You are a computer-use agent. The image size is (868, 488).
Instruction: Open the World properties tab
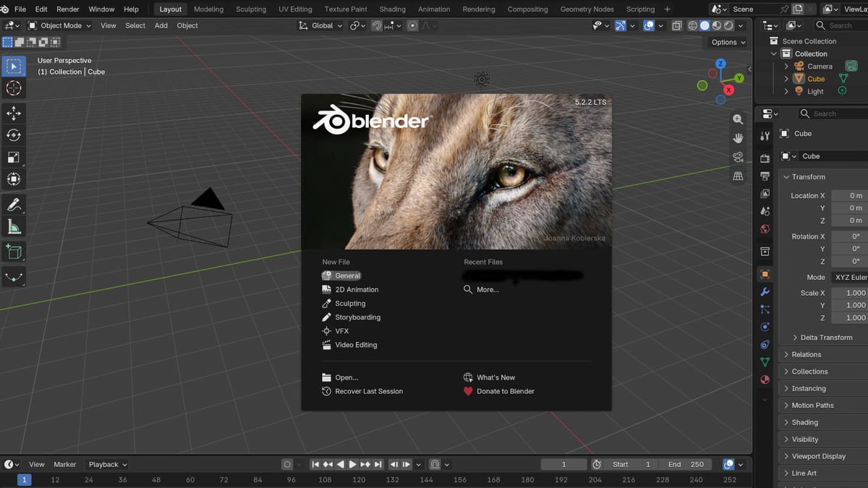(765, 229)
